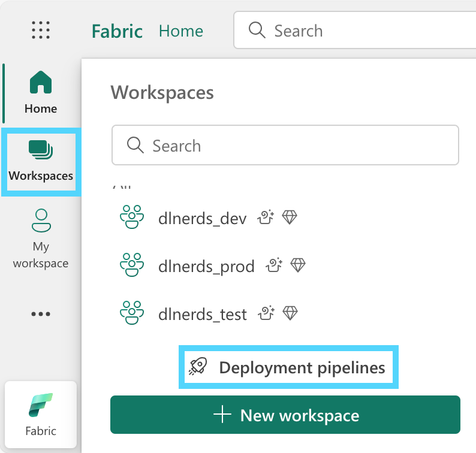This screenshot has height=453, width=476.
Task: Click the diamond icon beside dlnerds_dev
Action: 290,218
